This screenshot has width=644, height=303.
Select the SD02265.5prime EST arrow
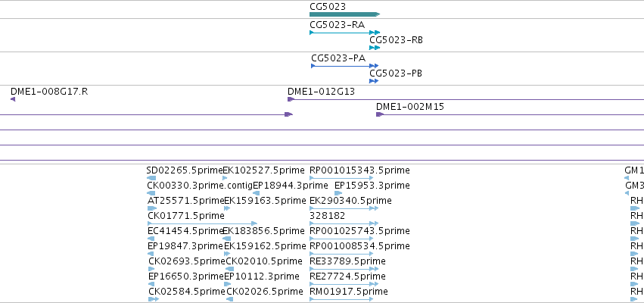click(151, 178)
